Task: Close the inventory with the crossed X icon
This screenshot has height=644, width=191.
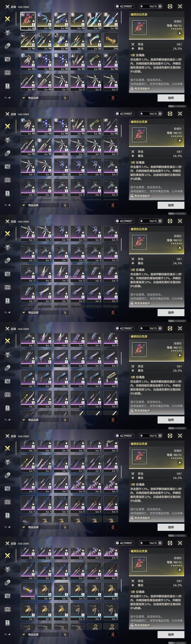Action: click(180, 6)
